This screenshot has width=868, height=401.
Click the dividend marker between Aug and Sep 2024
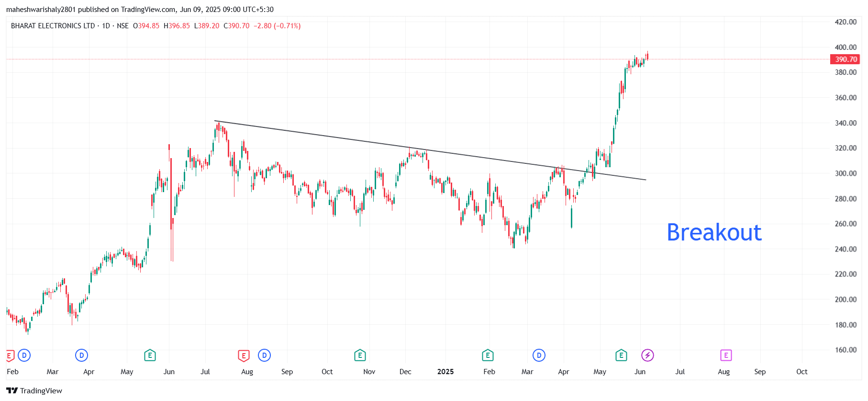[265, 355]
